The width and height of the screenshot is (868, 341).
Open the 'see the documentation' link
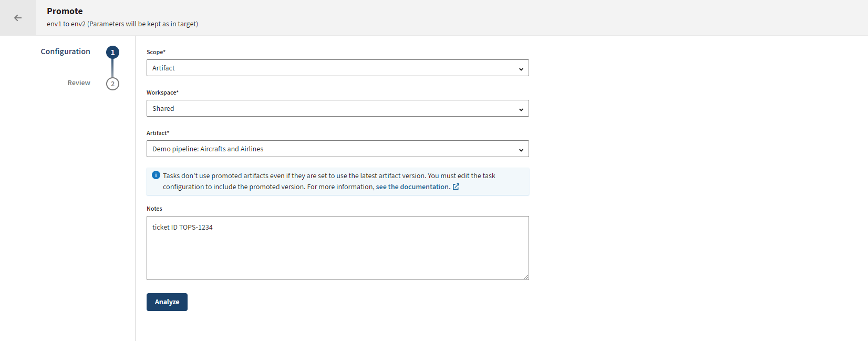412,187
